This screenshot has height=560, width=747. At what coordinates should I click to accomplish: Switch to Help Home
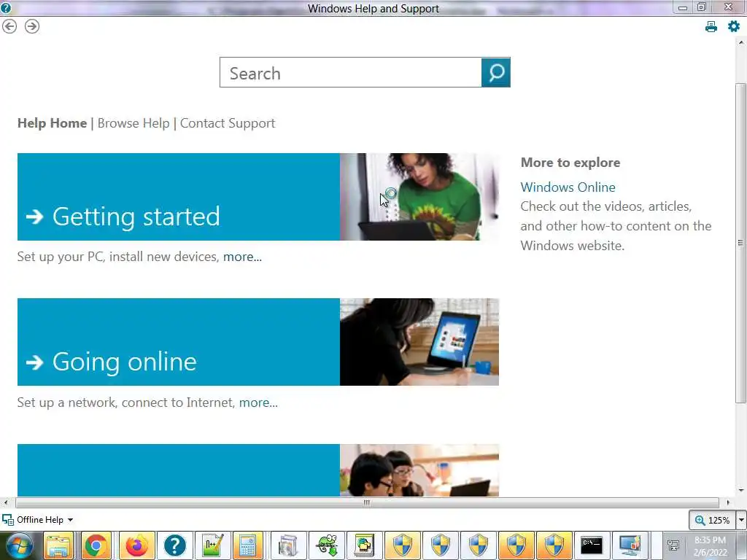(x=52, y=122)
